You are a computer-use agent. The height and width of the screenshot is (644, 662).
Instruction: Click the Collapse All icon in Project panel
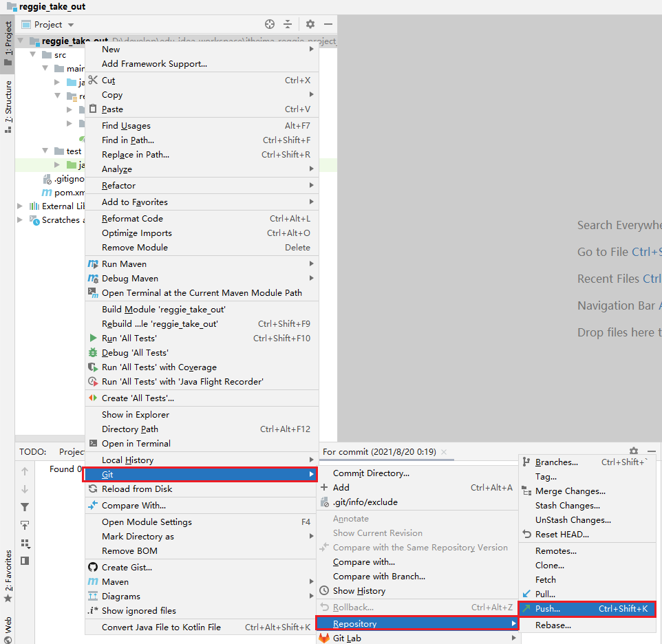pyautogui.click(x=288, y=24)
